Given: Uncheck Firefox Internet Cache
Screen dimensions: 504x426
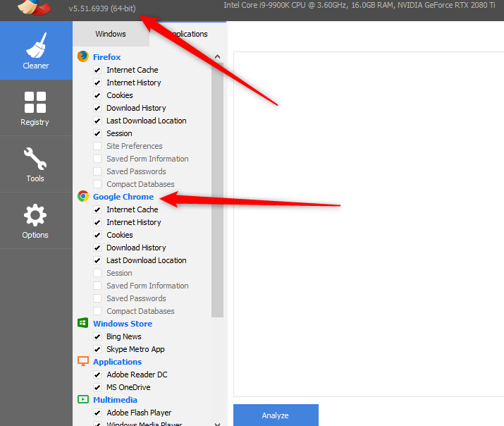Looking at the screenshot, I should point(97,70).
